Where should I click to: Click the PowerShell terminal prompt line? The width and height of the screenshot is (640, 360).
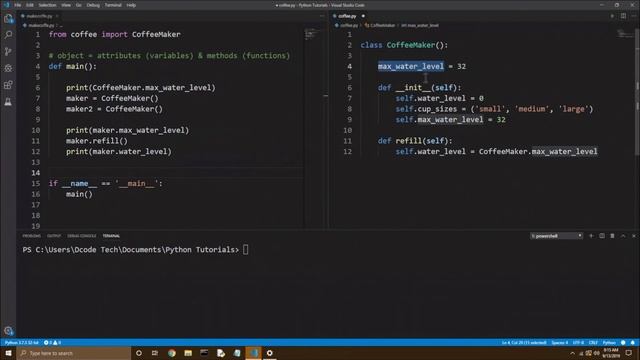pyautogui.click(x=136, y=250)
